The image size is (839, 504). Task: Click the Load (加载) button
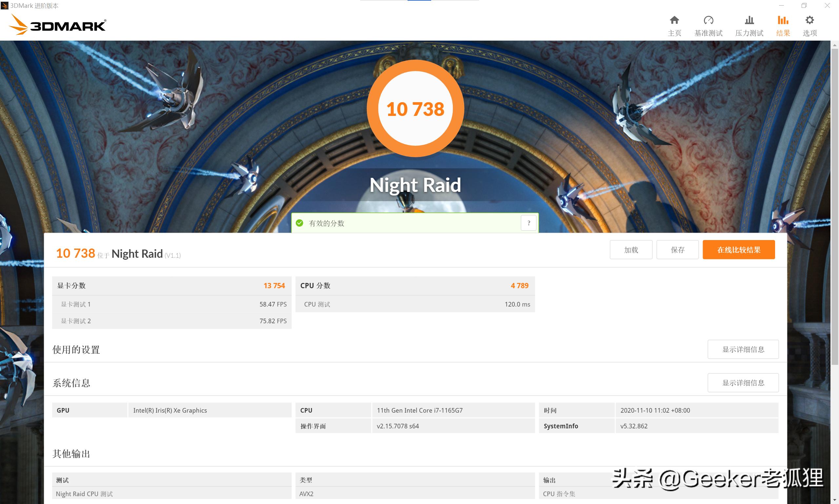[631, 250]
